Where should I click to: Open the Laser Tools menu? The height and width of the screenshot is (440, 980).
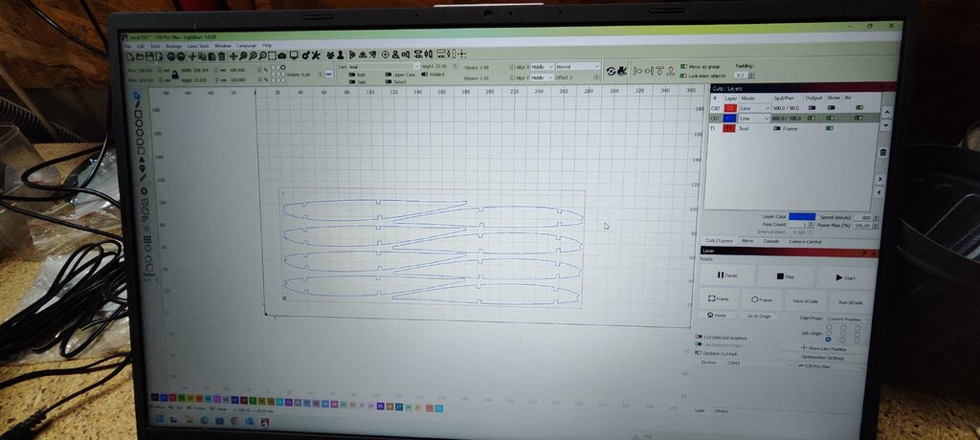click(x=198, y=45)
